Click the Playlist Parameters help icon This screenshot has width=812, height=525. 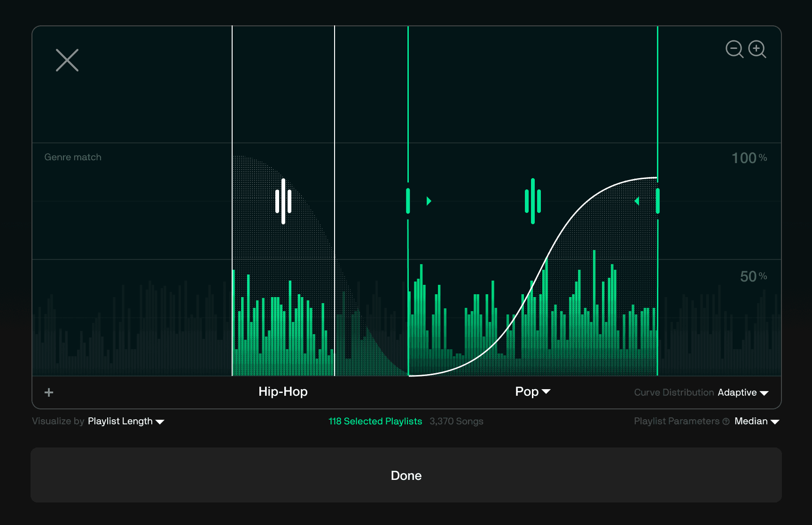pyautogui.click(x=726, y=422)
